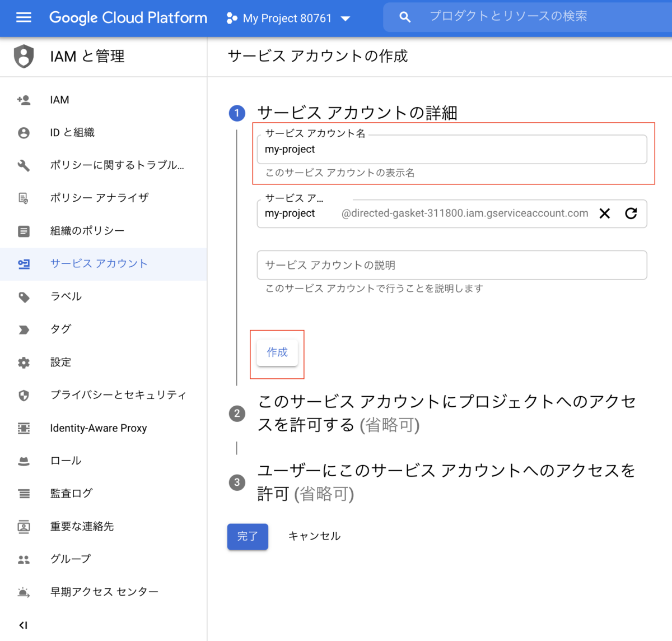Click the 監査ログ list icon
Viewport: 672px width, 641px height.
(x=24, y=493)
